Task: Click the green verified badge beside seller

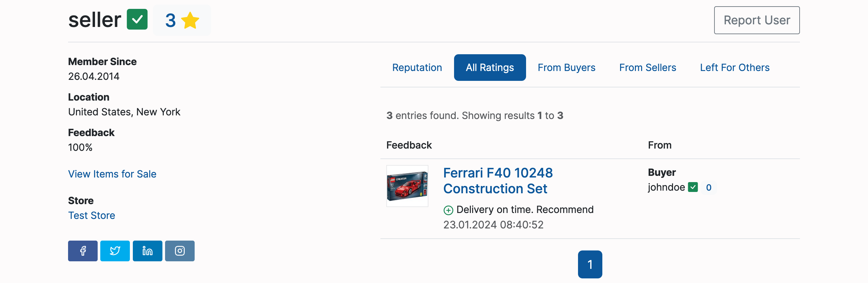Action: (x=137, y=19)
